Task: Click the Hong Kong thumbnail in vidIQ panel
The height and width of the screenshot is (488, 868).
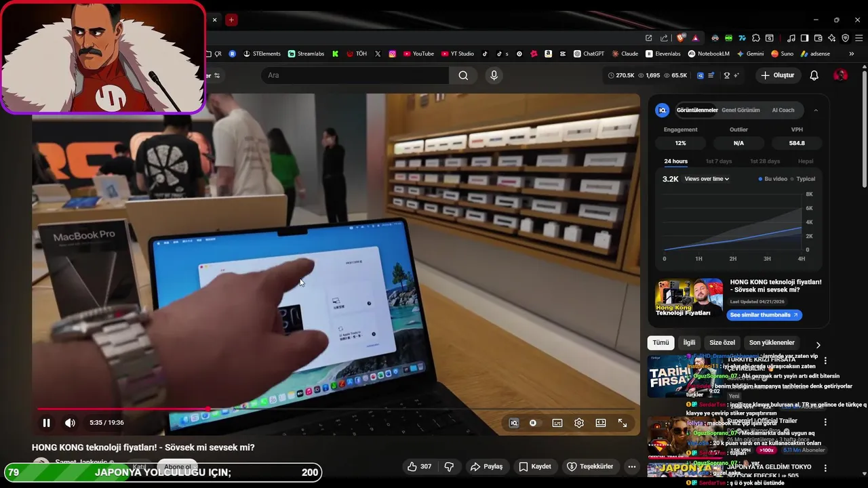Action: (689, 298)
